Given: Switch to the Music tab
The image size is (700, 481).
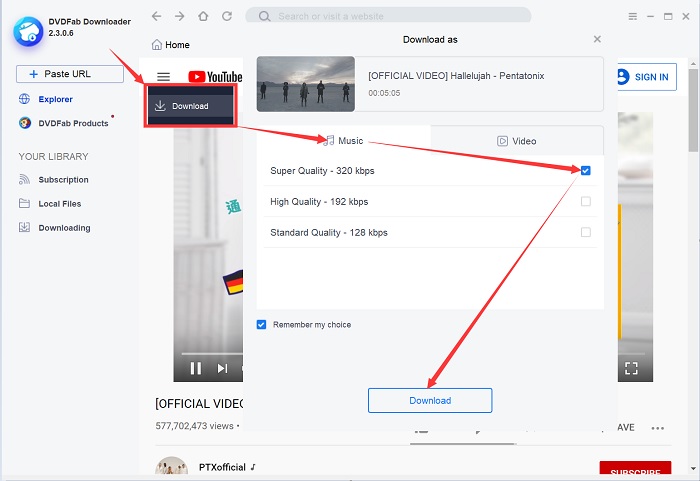Looking at the screenshot, I should (x=344, y=141).
